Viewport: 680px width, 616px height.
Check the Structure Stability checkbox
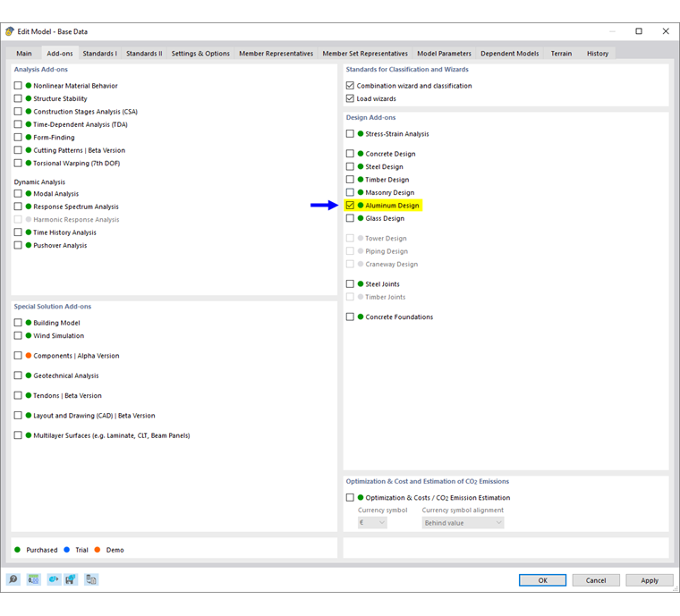(x=18, y=98)
